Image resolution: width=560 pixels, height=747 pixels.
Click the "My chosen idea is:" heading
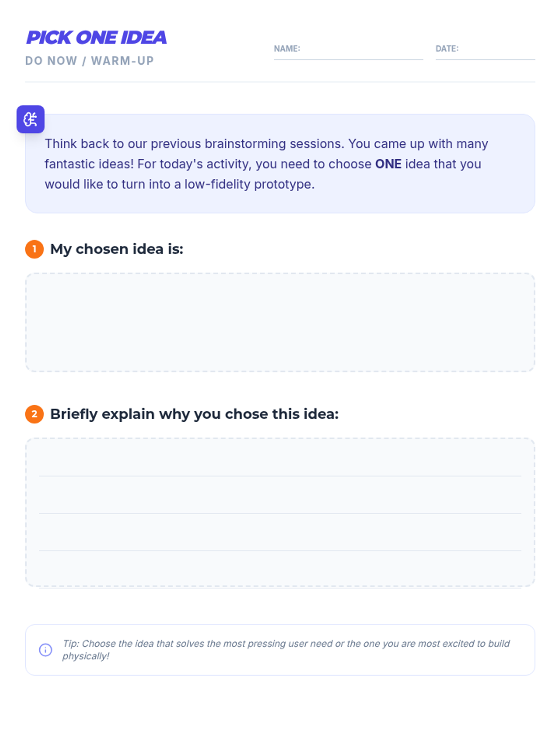pos(117,249)
